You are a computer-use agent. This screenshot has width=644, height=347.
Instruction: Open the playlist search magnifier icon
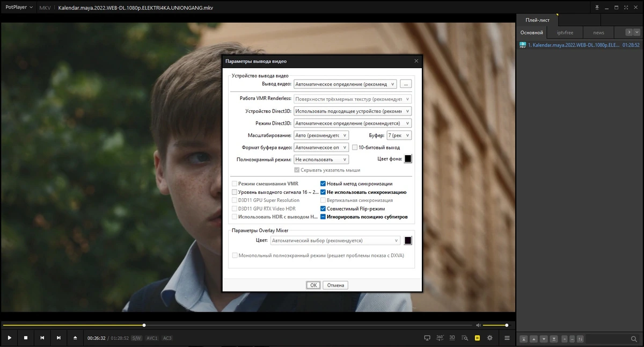(x=634, y=339)
